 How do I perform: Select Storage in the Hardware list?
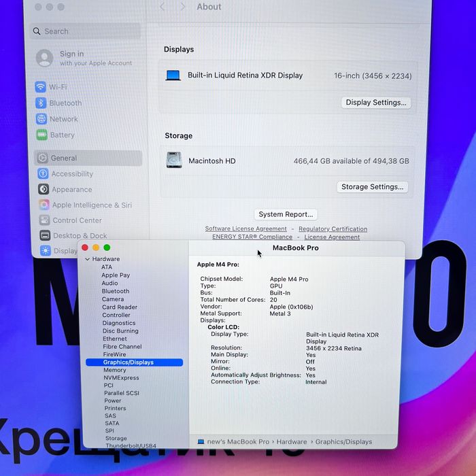(x=116, y=439)
